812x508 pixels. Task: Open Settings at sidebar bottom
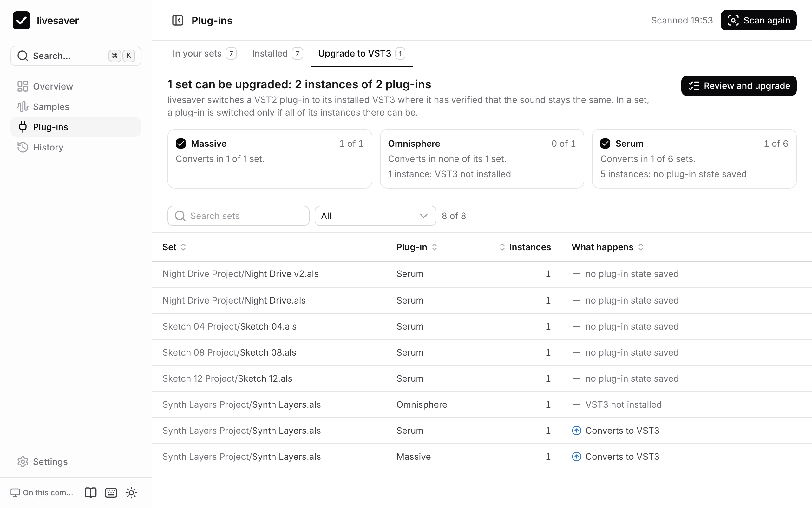click(x=76, y=462)
